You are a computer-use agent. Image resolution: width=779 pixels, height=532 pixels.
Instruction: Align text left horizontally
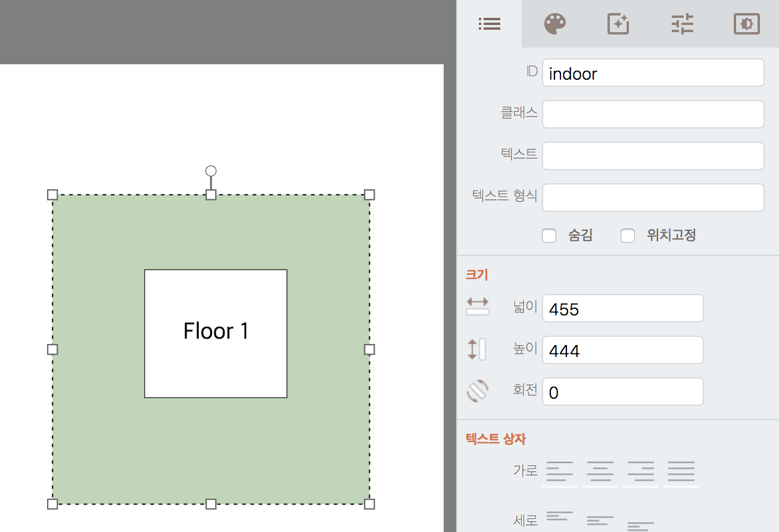pos(560,472)
